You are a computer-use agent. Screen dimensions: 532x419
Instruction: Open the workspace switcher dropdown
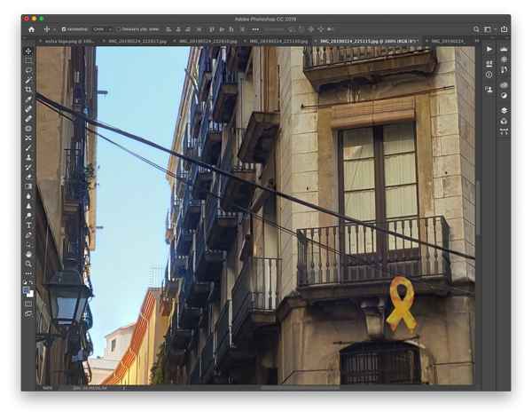pos(489,29)
